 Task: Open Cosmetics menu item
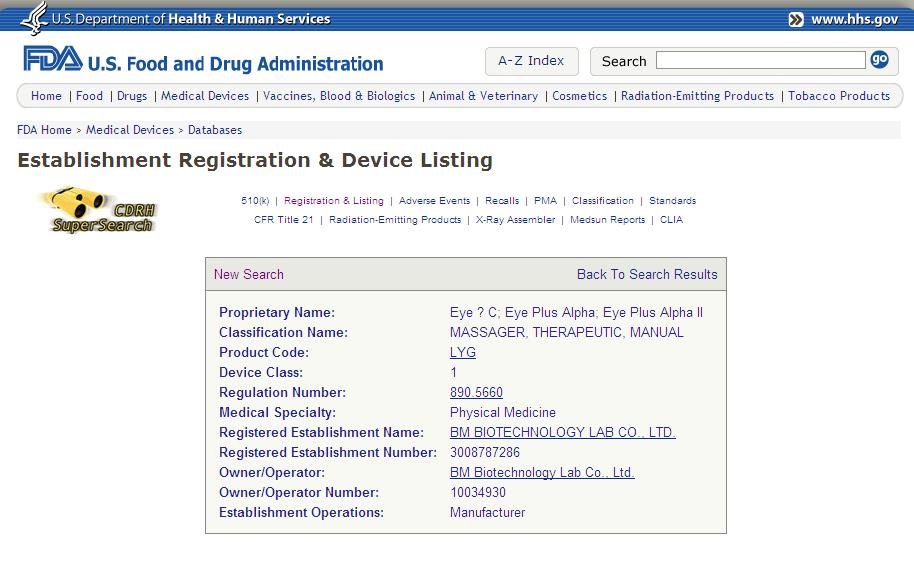(x=579, y=96)
